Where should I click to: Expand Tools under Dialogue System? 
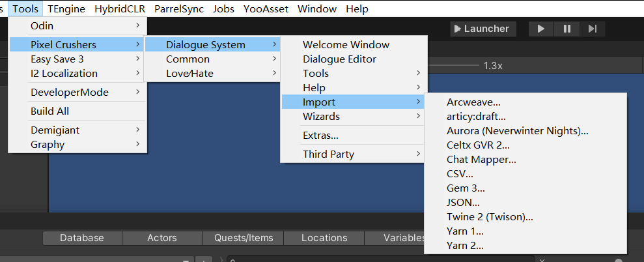point(354,74)
